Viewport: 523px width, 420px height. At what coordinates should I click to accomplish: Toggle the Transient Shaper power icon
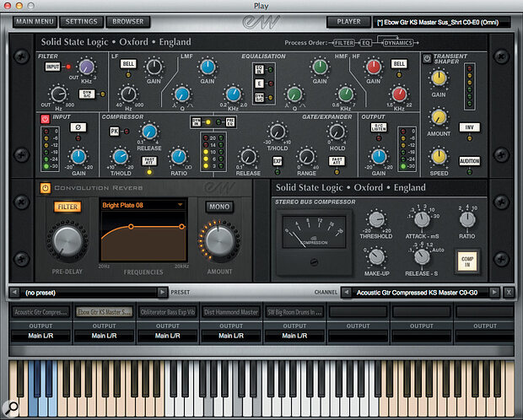pos(427,59)
